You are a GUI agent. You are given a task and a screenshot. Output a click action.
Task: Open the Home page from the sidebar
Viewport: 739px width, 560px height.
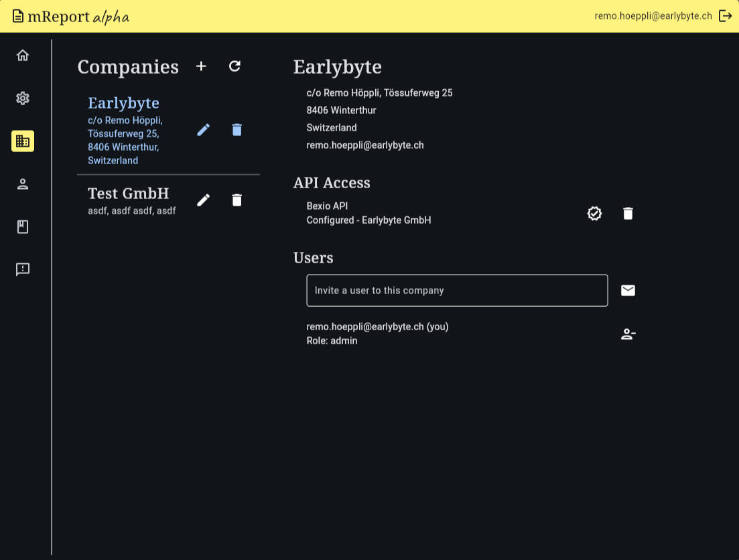coord(23,55)
